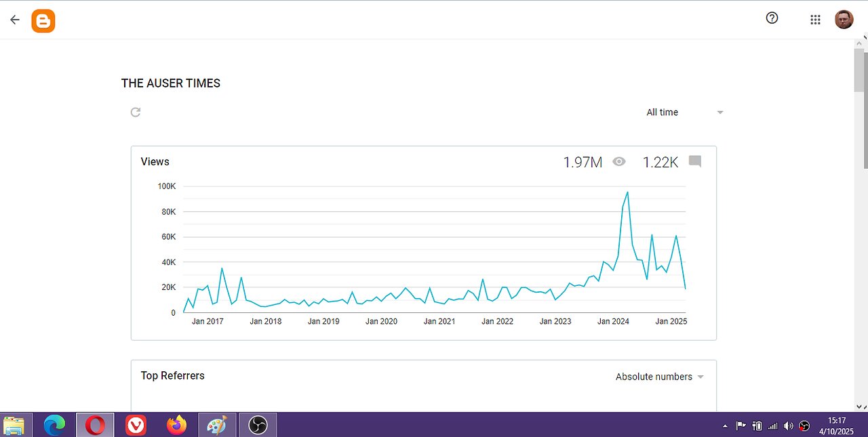Expand the All time period dropdown
Image resolution: width=868 pixels, height=437 pixels.
tap(684, 112)
